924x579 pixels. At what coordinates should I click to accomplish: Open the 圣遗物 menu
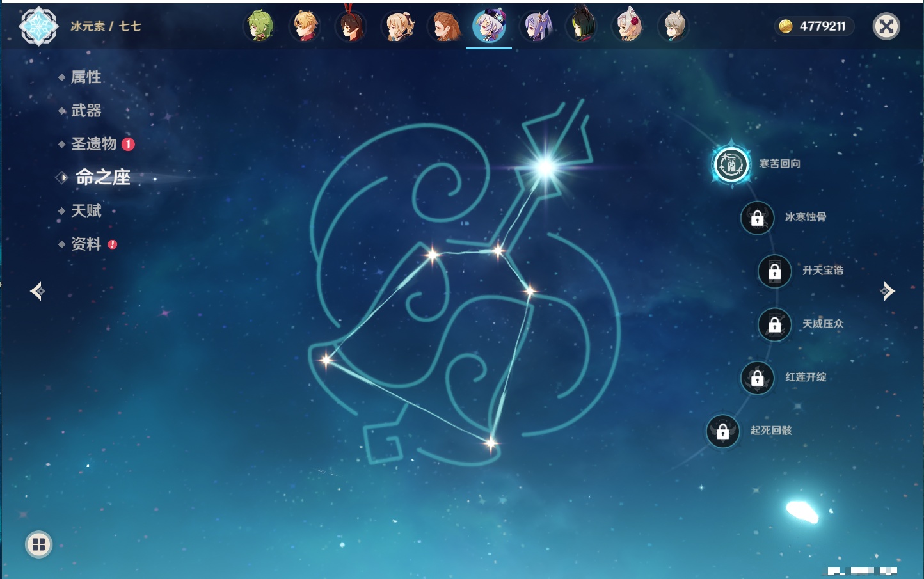click(93, 144)
